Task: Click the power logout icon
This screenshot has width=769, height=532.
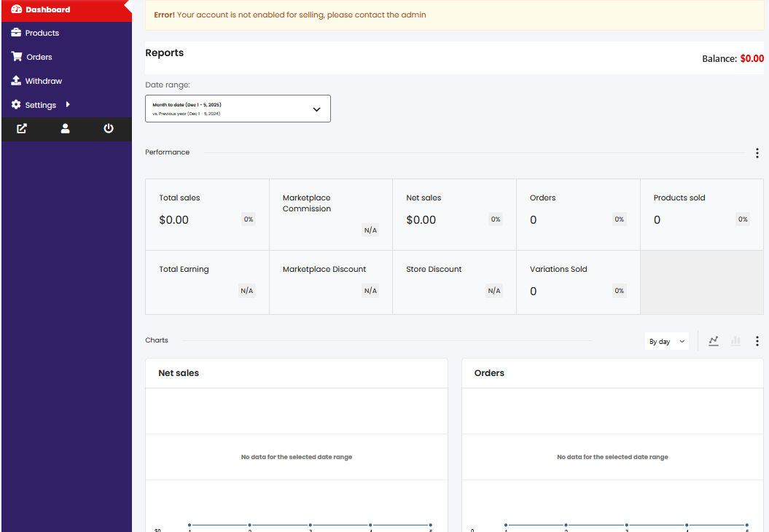Action: click(x=109, y=129)
